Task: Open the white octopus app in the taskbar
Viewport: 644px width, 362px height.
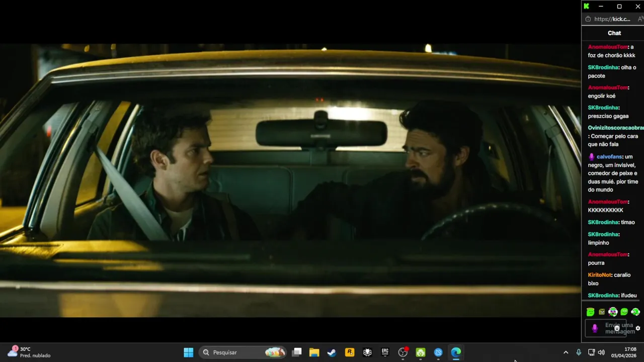Action: click(367, 352)
